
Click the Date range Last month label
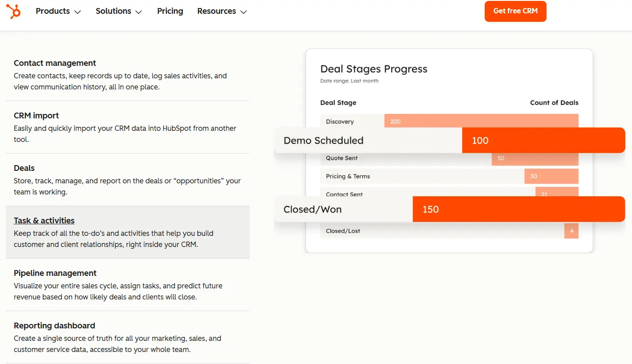[x=349, y=81]
